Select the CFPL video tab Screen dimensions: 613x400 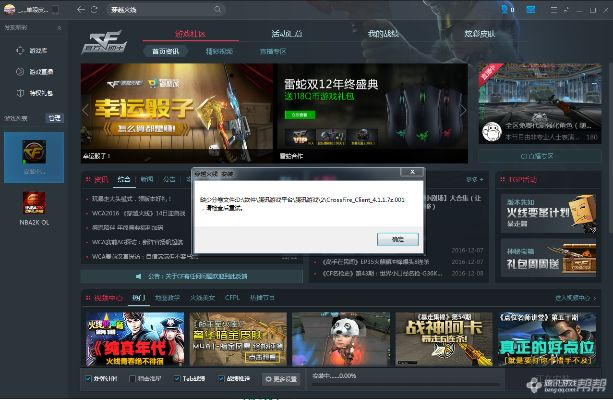pos(232,298)
